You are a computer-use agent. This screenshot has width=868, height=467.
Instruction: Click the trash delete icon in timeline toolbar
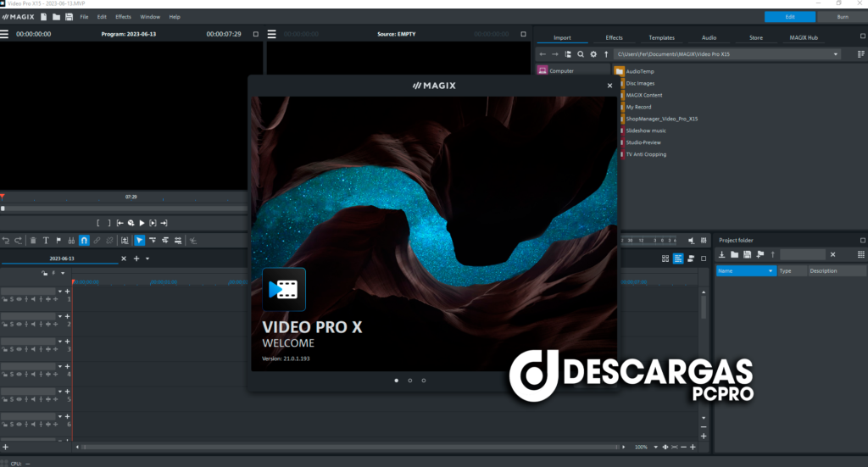pyautogui.click(x=33, y=240)
